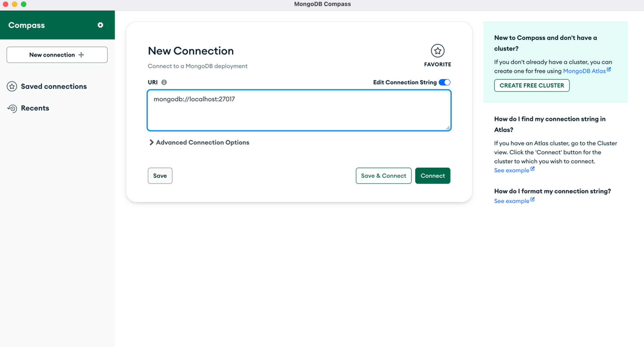Click external link icon after Atlas See example
The image size is (644, 347).
tap(533, 169)
